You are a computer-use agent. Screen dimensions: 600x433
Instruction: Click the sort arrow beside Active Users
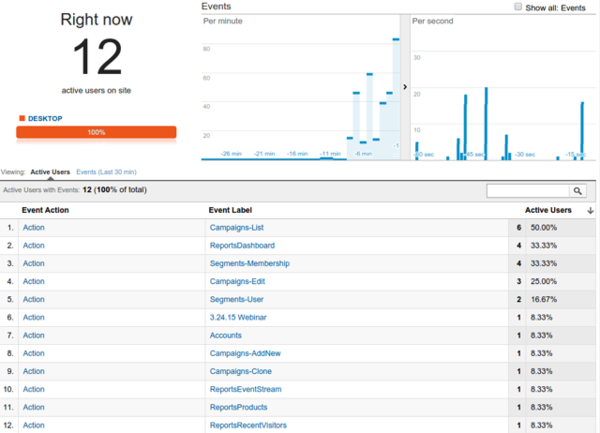click(x=590, y=211)
